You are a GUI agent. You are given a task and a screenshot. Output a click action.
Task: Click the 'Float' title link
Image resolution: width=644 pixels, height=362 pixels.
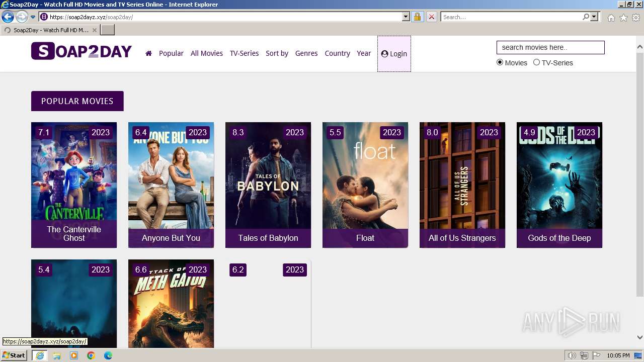click(x=365, y=238)
